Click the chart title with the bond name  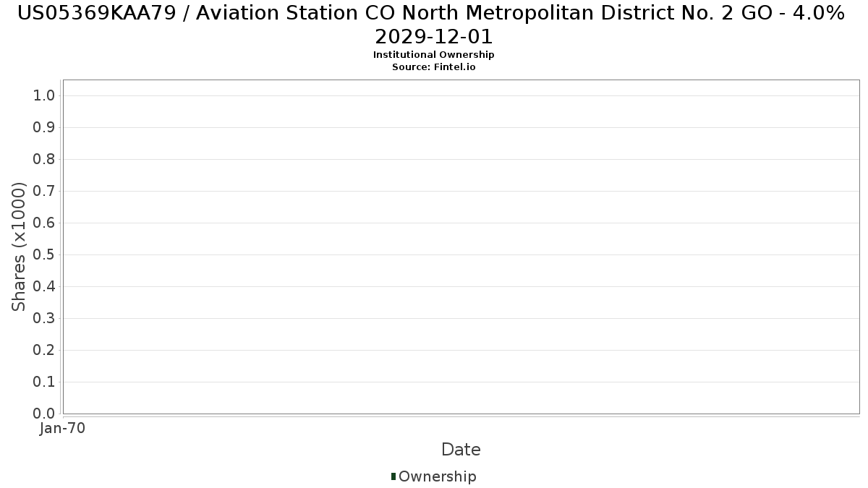[x=433, y=24]
